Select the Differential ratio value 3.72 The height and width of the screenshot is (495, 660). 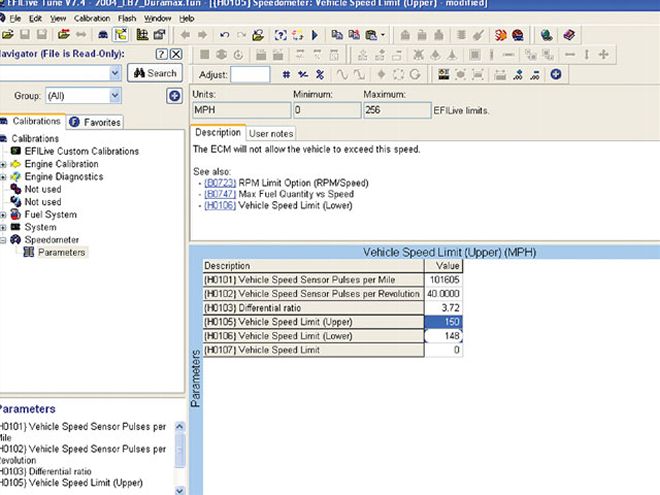pos(444,308)
